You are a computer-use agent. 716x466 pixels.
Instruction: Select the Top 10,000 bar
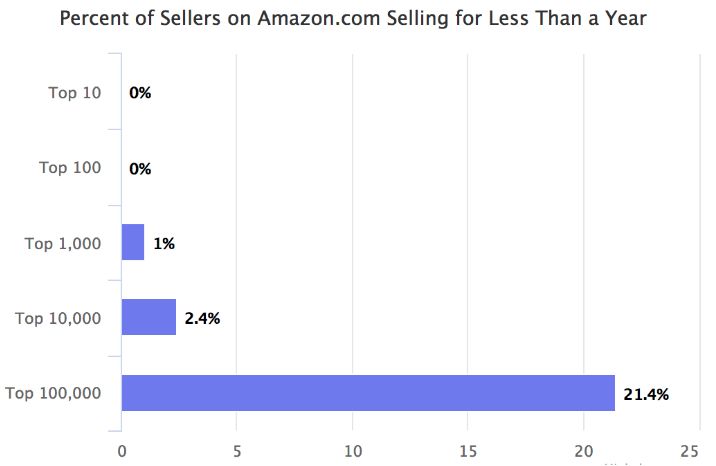[x=148, y=317]
